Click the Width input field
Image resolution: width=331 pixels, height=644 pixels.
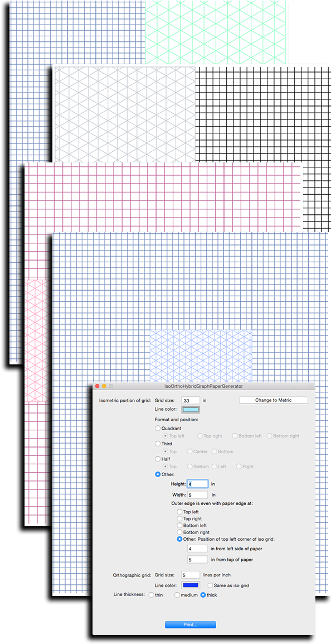198,495
